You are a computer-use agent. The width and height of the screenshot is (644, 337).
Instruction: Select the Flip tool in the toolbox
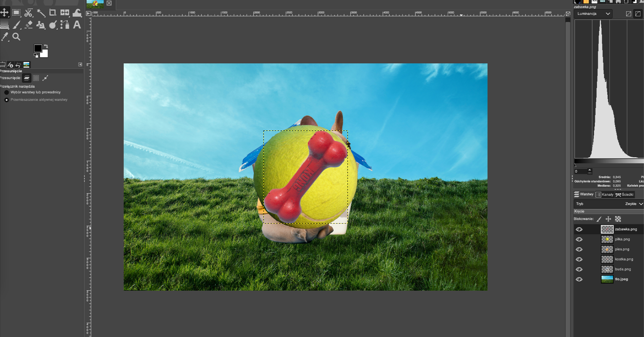click(x=65, y=13)
